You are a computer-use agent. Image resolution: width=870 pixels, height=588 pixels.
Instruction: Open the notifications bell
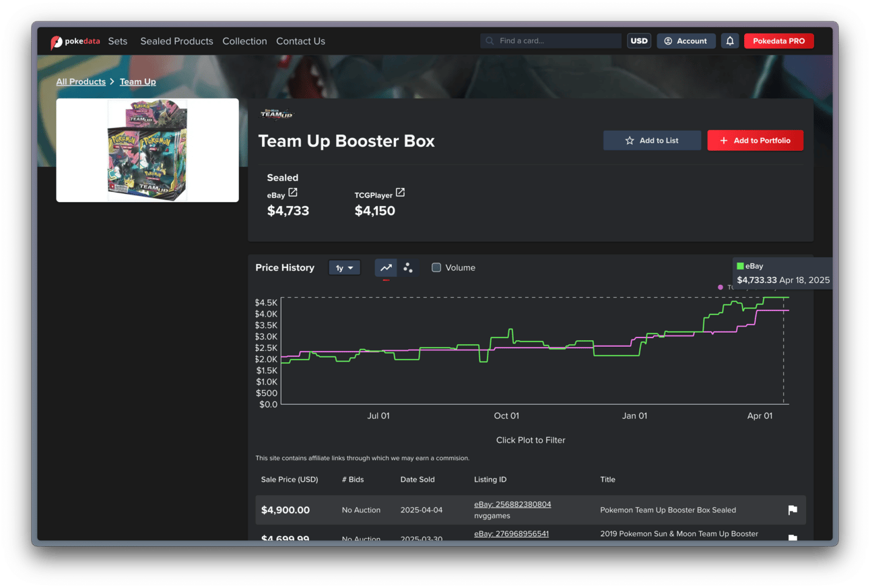pos(729,41)
